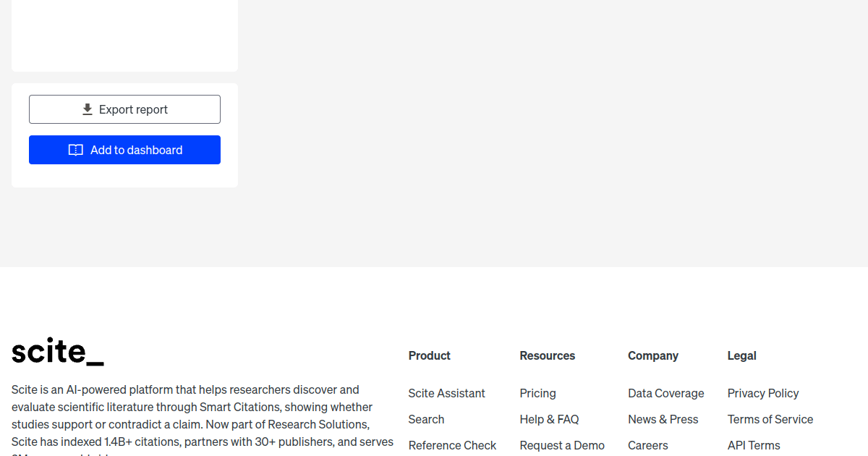The width and height of the screenshot is (868, 456).
Task: Visit News & Press
Action: click(x=663, y=419)
